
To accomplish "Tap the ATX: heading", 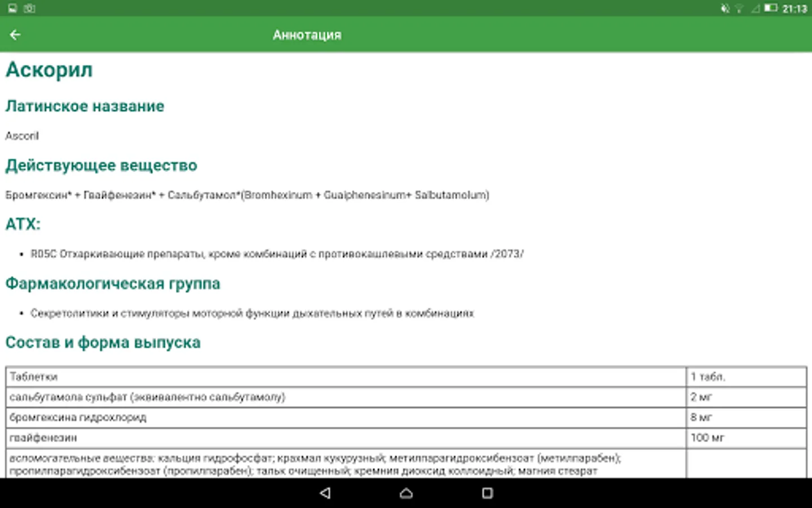I will [x=23, y=224].
